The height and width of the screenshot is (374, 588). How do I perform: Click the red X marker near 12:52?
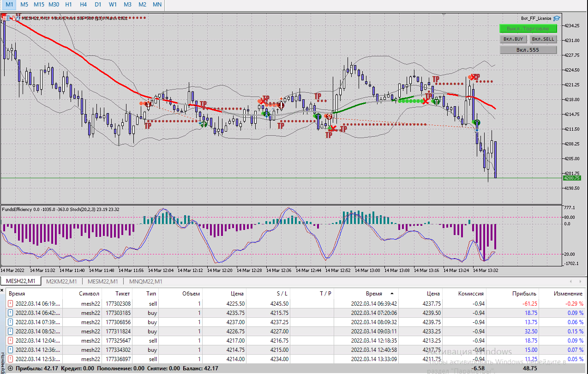(333, 128)
